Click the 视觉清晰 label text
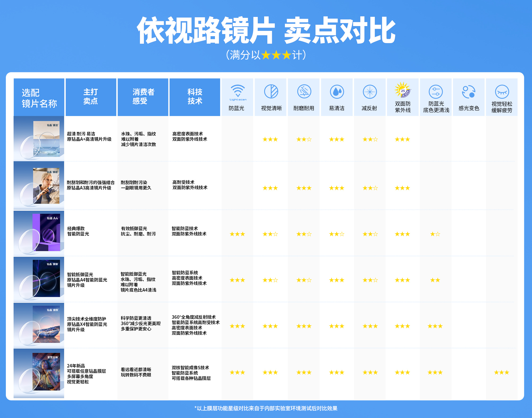This screenshot has width=532, height=418. [x=271, y=108]
